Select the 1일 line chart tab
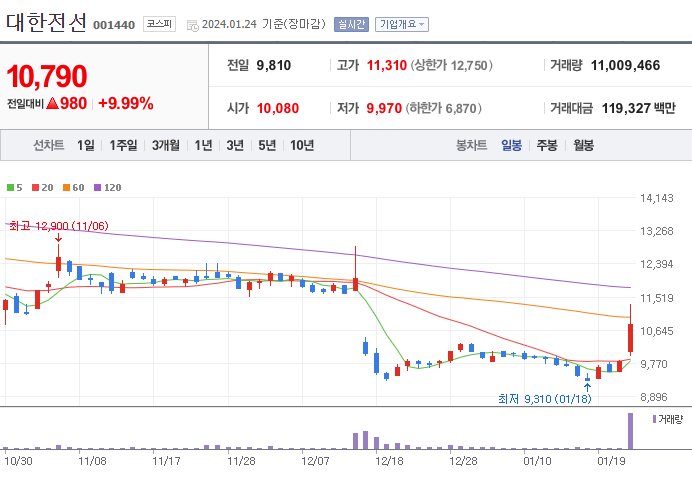The image size is (692, 485). pyautogui.click(x=86, y=145)
